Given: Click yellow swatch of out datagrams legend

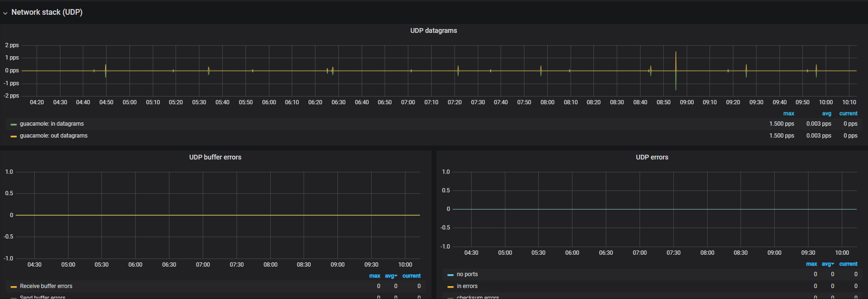Looking at the screenshot, I should 14,136.
